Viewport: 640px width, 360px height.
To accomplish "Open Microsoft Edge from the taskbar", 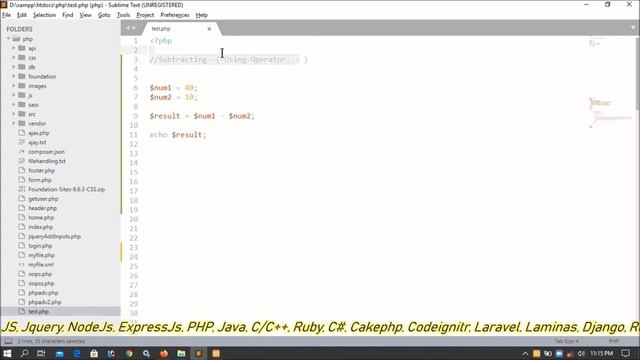I will coord(76,353).
